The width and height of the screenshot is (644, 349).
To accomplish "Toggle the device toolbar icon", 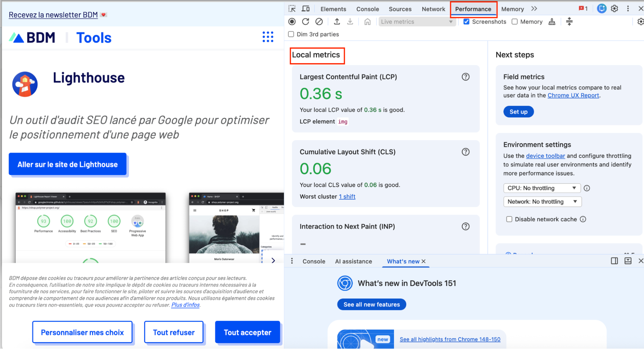I will point(305,9).
